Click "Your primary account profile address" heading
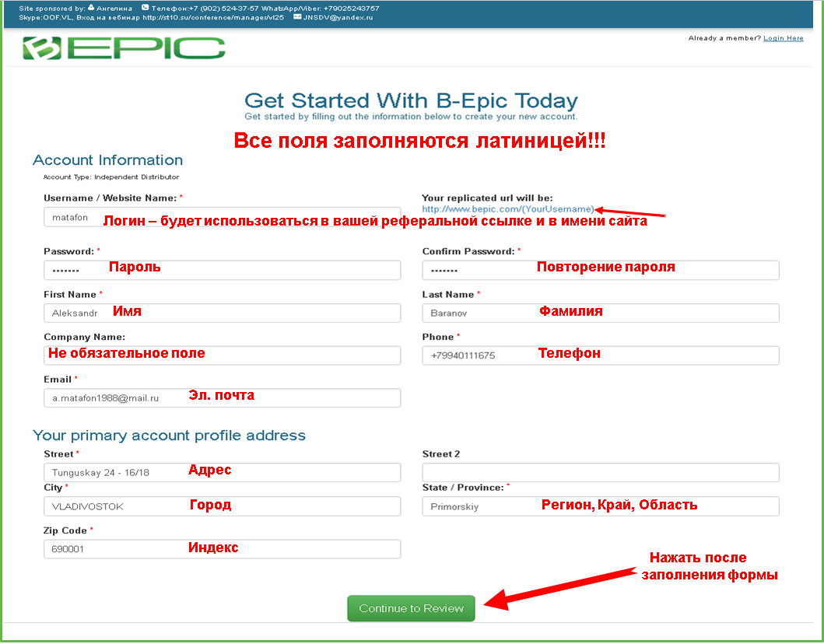 pyautogui.click(x=169, y=436)
